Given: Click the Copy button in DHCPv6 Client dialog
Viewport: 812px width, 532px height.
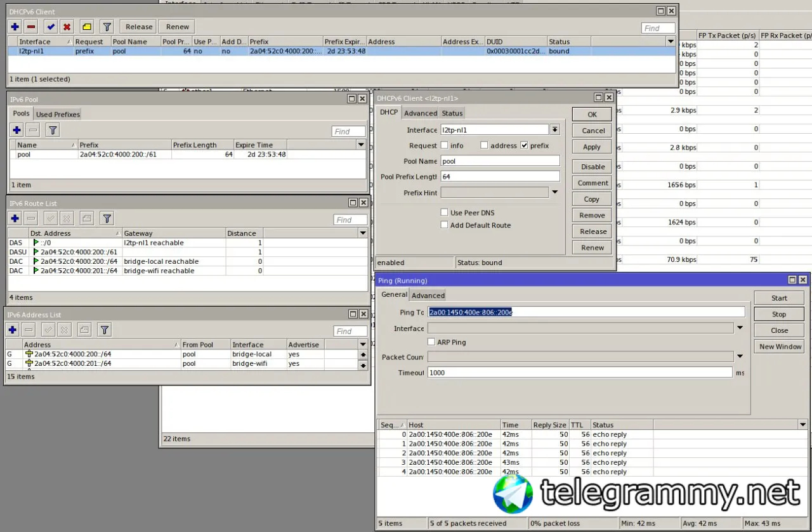Looking at the screenshot, I should pyautogui.click(x=593, y=199).
